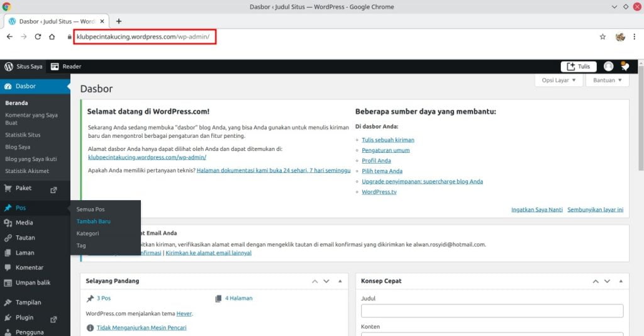Open the Chrome title bar dropdown arrow
This screenshot has width=644, height=336.
pos(614,6)
